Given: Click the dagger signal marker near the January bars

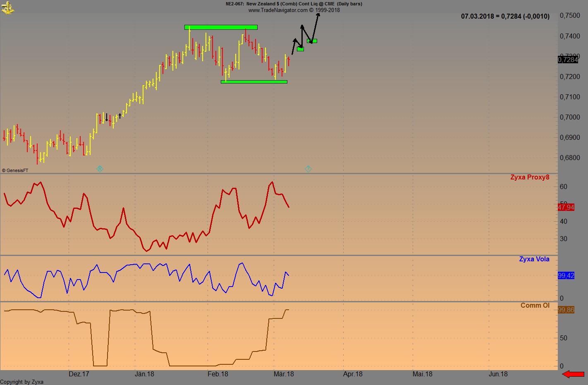Looking at the screenshot, I should click(119, 116).
